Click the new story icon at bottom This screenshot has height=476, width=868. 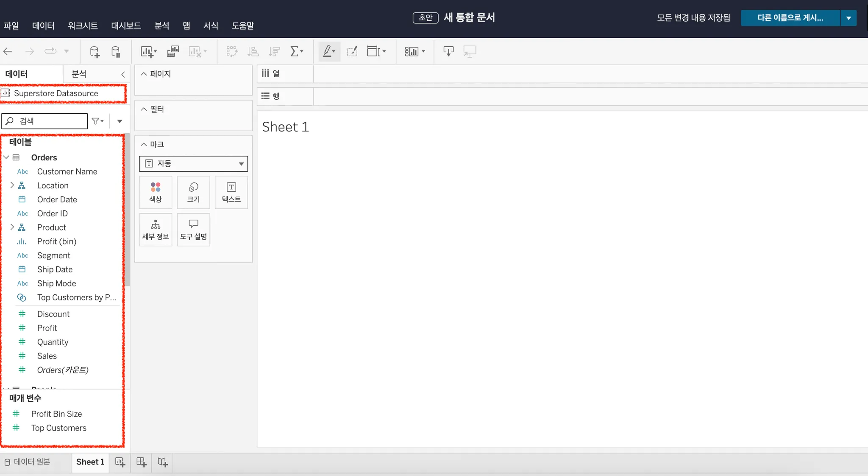(x=163, y=462)
